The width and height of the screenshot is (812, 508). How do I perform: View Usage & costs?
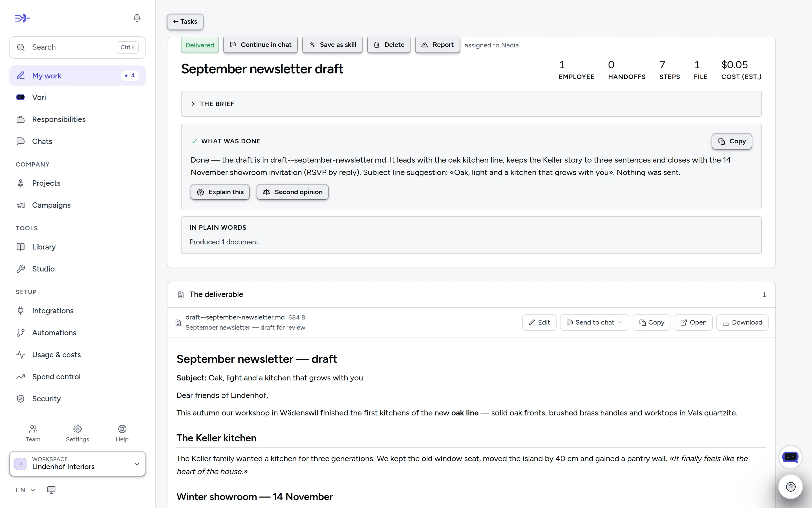pyautogui.click(x=78, y=355)
